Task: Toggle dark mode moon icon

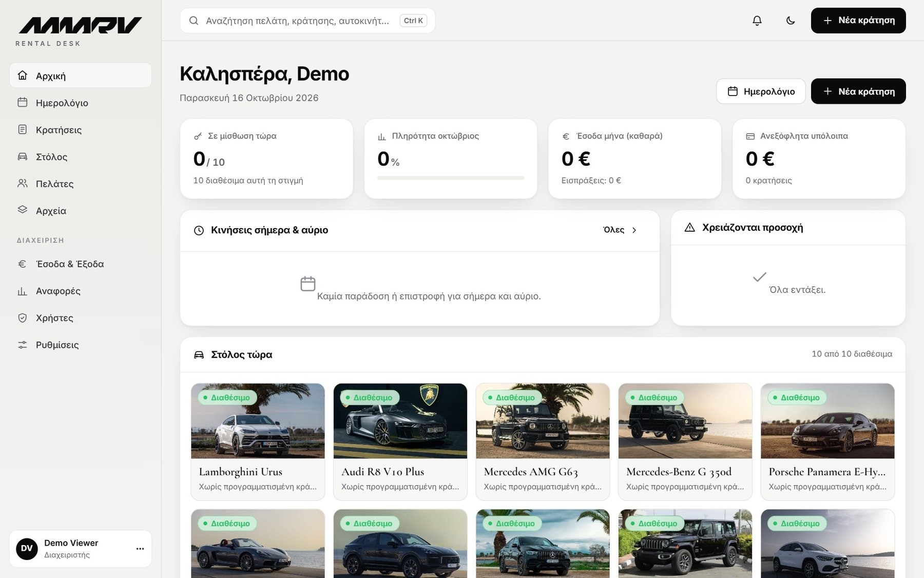Action: click(791, 21)
